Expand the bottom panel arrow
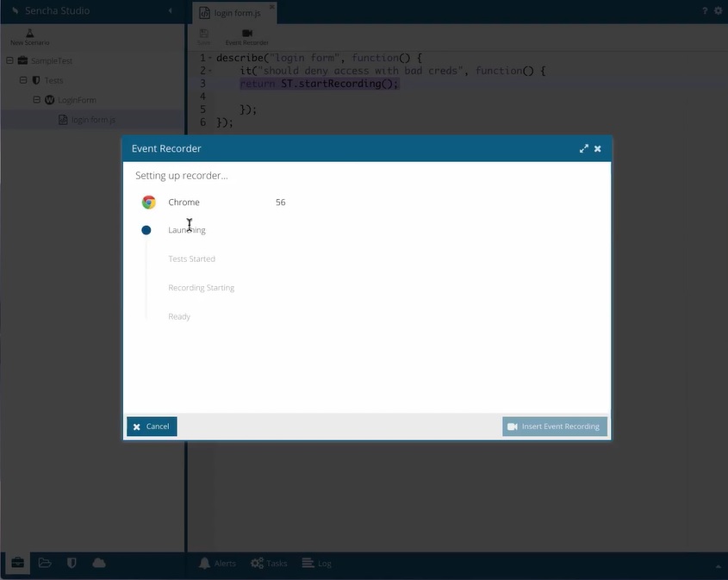Image resolution: width=728 pixels, height=580 pixels. click(x=719, y=566)
